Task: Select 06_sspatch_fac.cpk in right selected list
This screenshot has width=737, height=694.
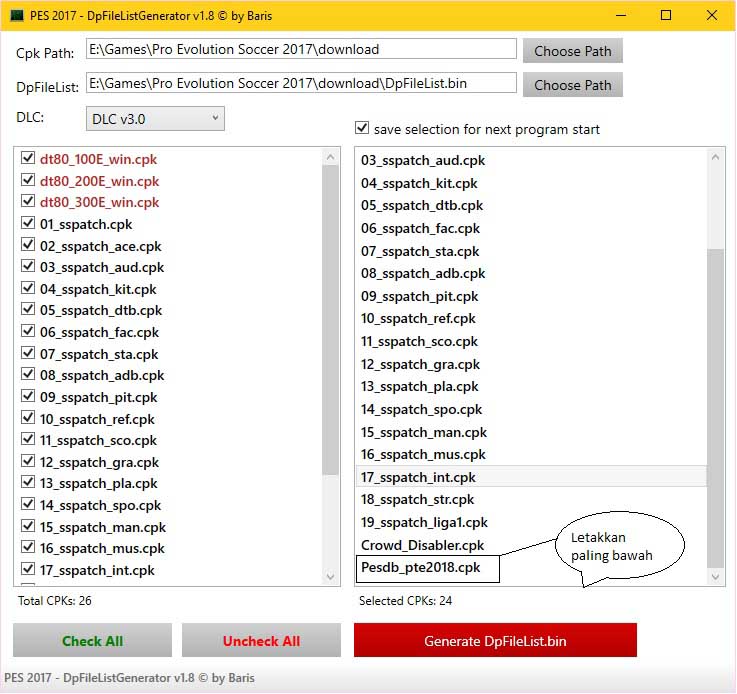Action: click(x=531, y=228)
